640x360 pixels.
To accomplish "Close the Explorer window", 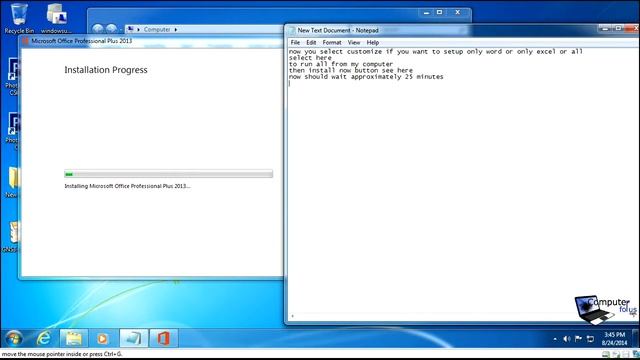I will [x=458, y=13].
